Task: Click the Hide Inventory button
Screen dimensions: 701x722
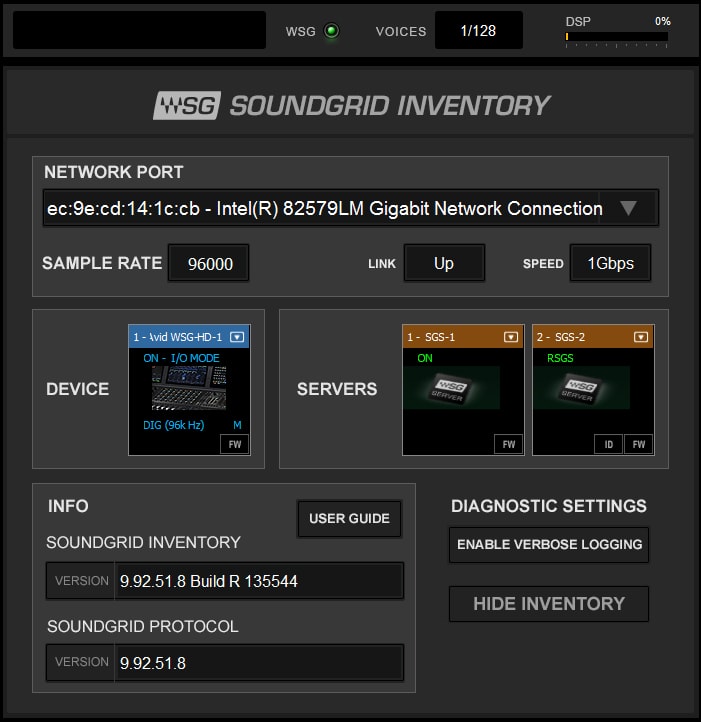Action: click(x=549, y=603)
